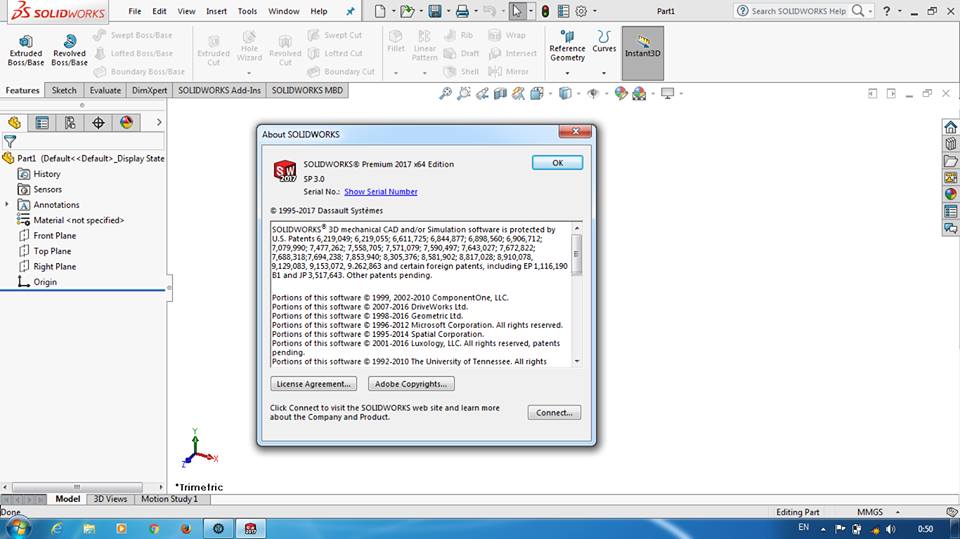Select the DisplayManager color ball tab
This screenshot has height=539, width=960.
point(126,122)
